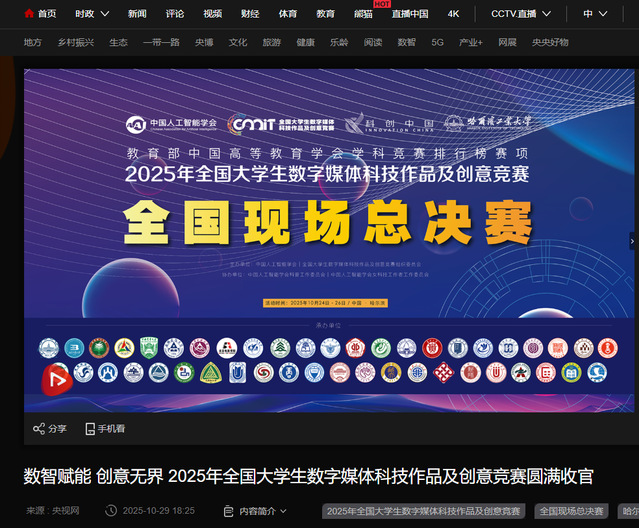This screenshot has width=639, height=528.
Task: Click the clock icon beside the publish date
Action: coord(113,511)
